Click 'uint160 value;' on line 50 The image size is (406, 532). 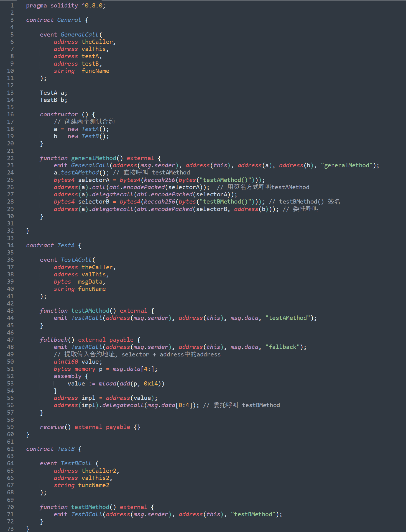[78, 362]
